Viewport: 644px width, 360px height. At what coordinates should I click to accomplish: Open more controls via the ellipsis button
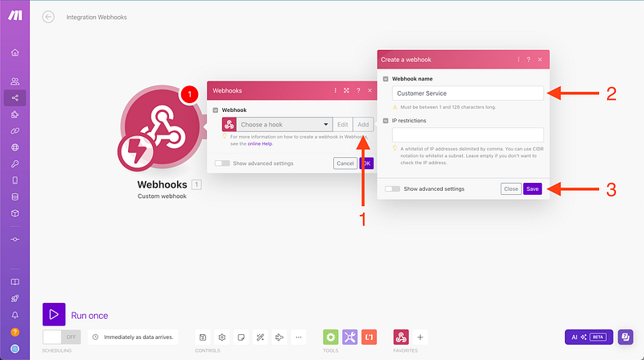299,337
